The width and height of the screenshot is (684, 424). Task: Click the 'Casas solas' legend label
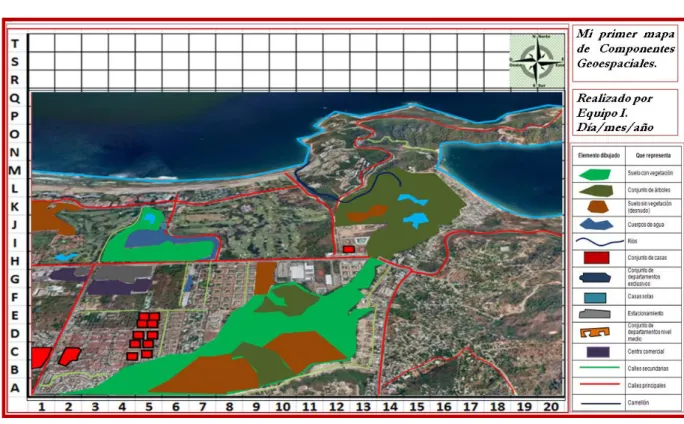coord(640,297)
